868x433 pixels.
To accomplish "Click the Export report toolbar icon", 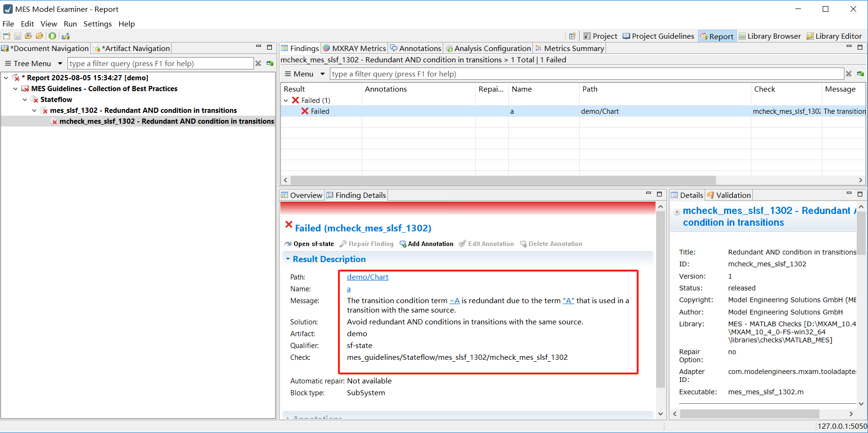I will click(66, 36).
